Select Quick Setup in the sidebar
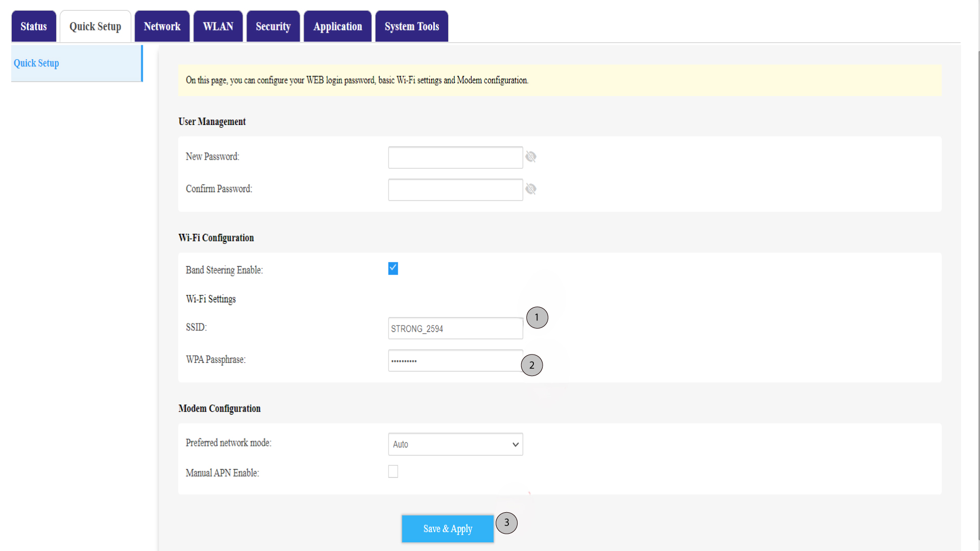The image size is (980, 551). tap(77, 63)
